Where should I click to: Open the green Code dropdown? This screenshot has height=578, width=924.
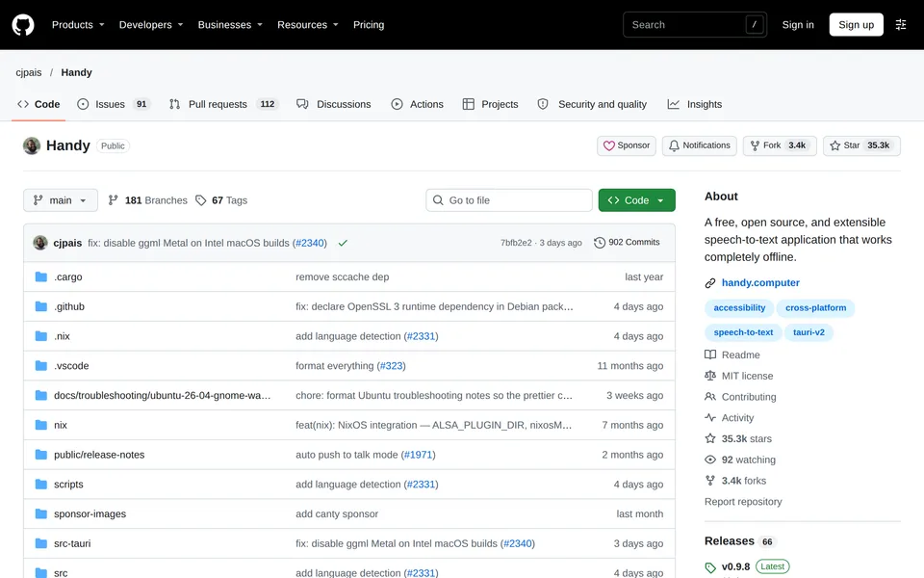(x=636, y=200)
